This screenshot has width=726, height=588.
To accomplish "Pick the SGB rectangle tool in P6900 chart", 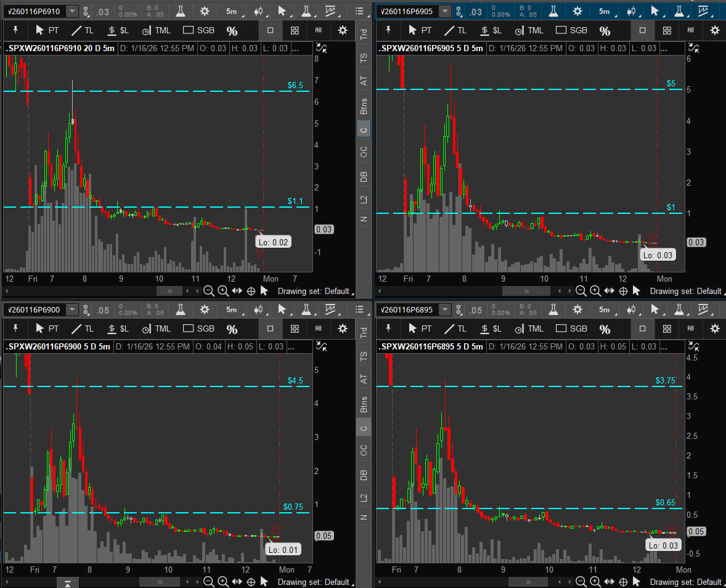I will 198,329.
